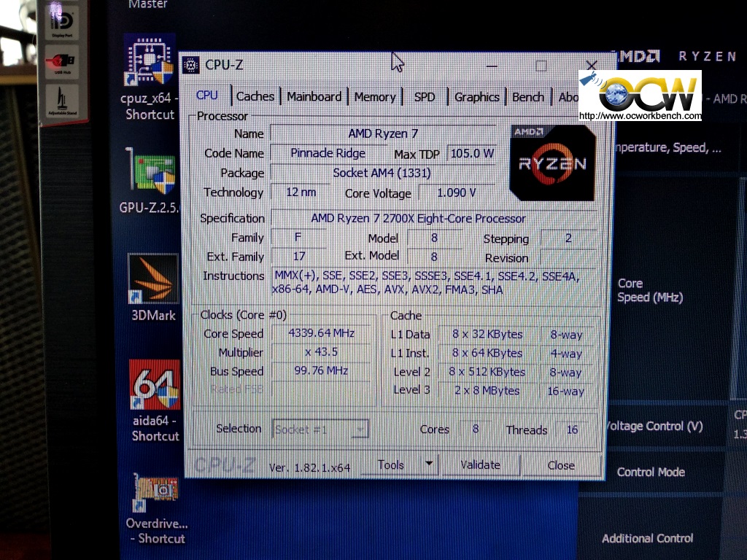
Task: Click the Ryzen logo in CPU-Z
Action: [x=552, y=163]
